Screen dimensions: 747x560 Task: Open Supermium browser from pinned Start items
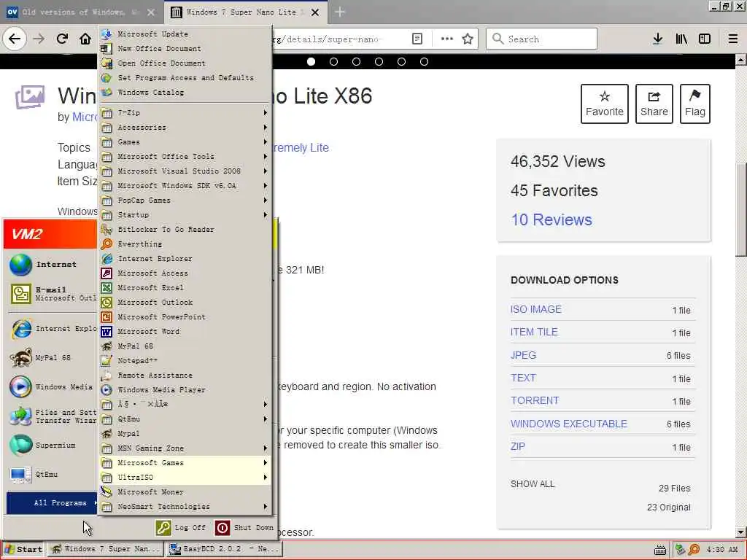pyautogui.click(x=52, y=446)
